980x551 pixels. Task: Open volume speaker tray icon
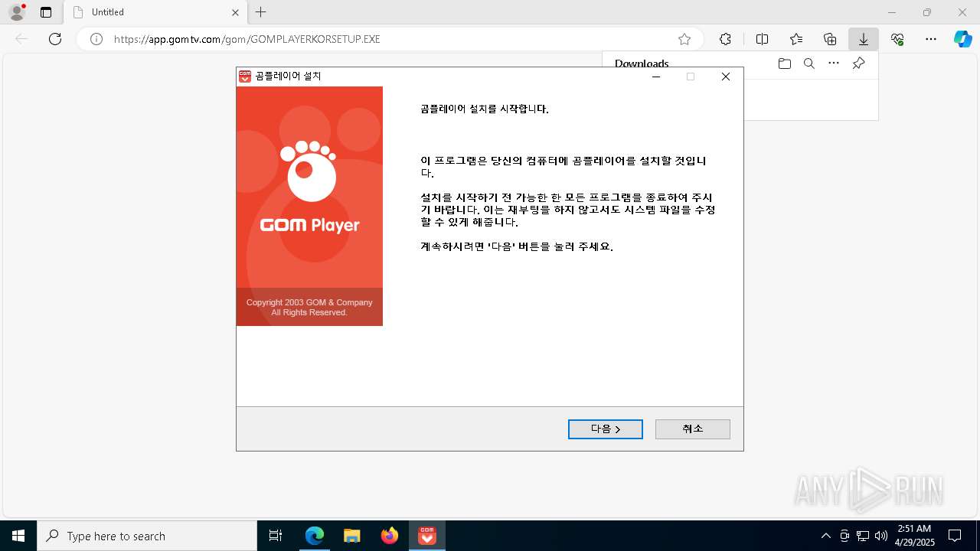(881, 536)
